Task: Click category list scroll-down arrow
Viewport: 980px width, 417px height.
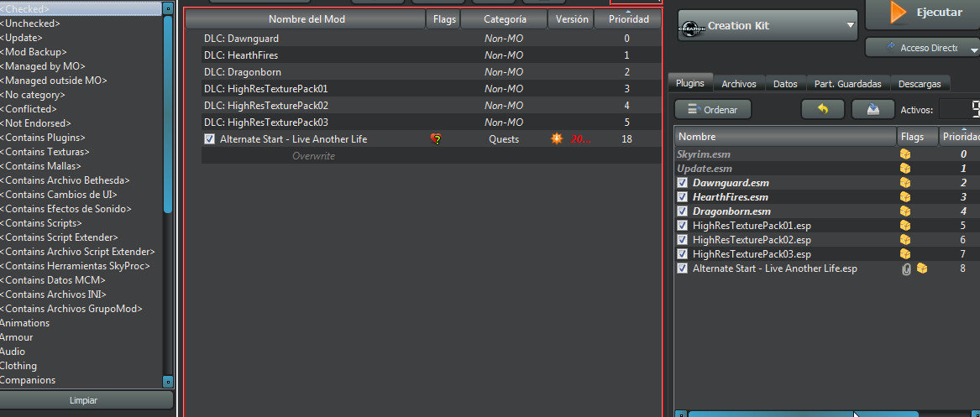Action: 167,381
